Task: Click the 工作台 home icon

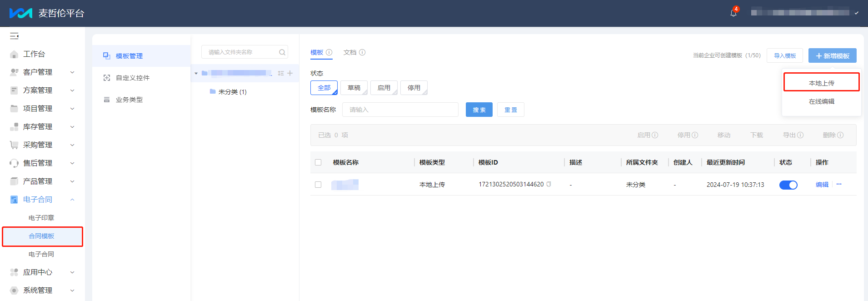Action: pyautogui.click(x=14, y=54)
